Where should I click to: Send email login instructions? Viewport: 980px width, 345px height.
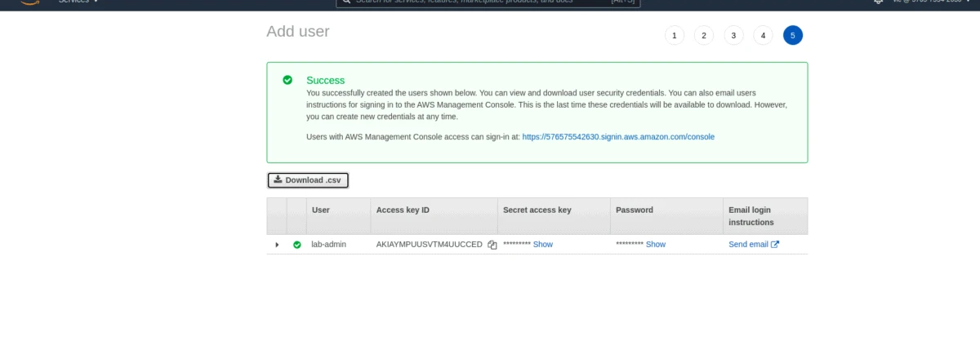click(754, 245)
